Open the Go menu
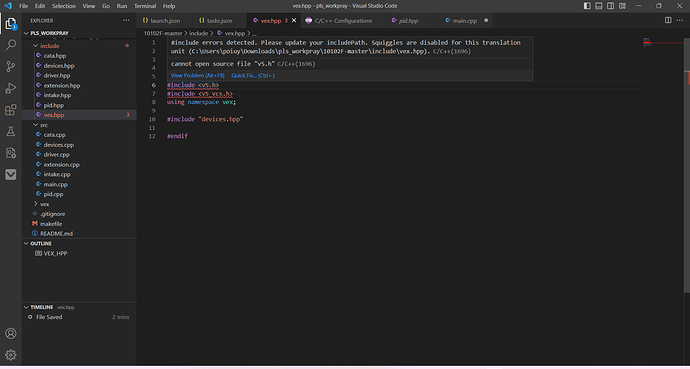Screen dimensions: 690x369 (x=106, y=6)
